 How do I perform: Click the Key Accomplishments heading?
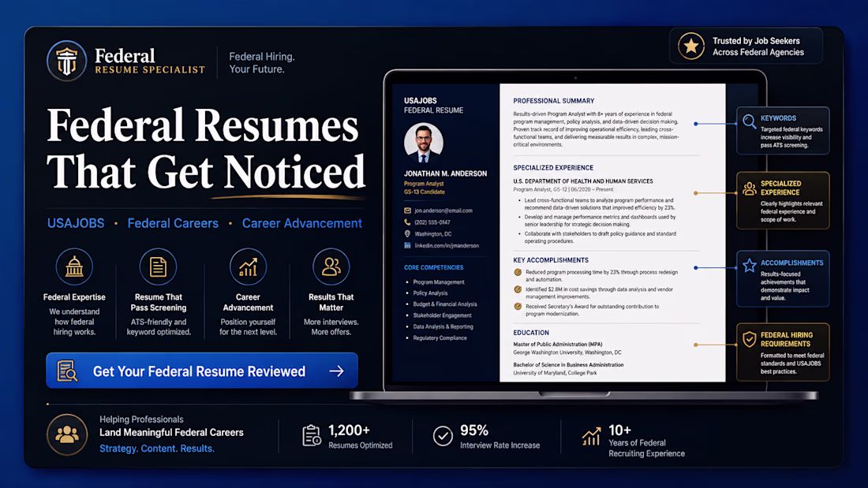point(551,260)
